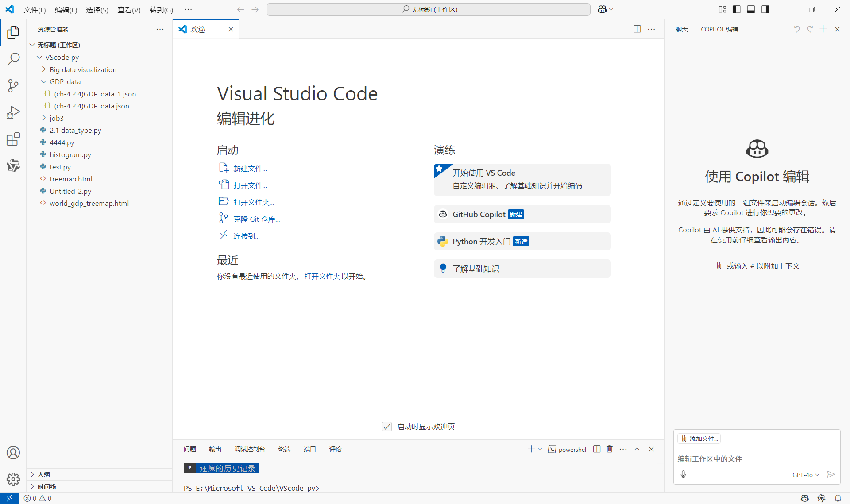This screenshot has width=850, height=504.
Task: Toggle the bottom panel layout button
Action: pos(751,9)
